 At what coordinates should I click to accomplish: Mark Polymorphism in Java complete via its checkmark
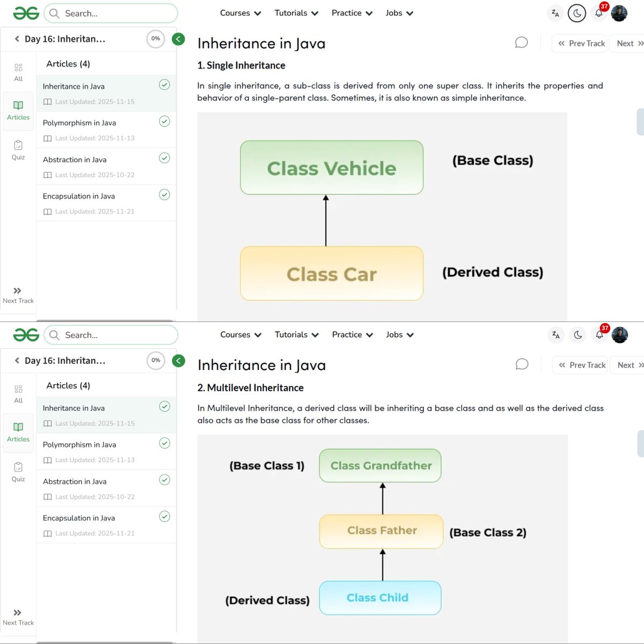pyautogui.click(x=164, y=121)
